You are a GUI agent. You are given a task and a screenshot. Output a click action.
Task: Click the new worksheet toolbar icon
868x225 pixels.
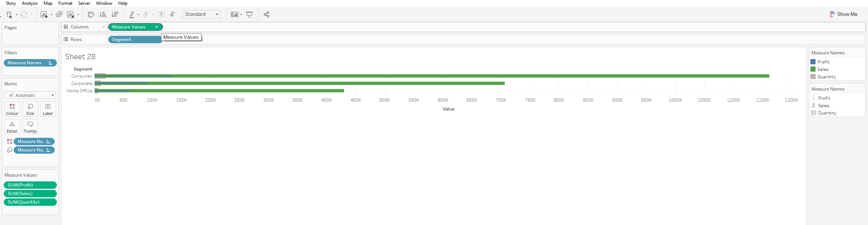coord(44,15)
